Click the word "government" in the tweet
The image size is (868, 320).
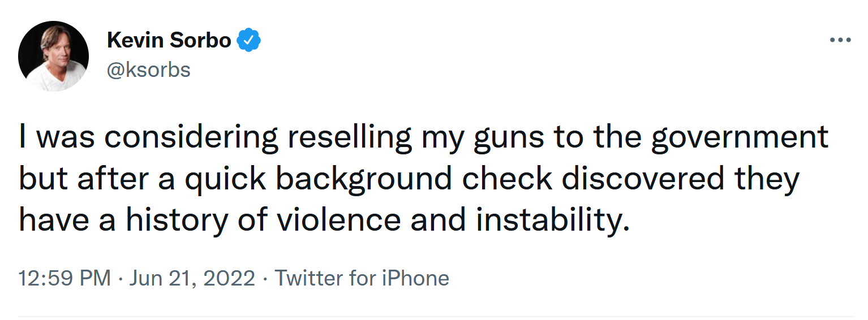[740, 138]
